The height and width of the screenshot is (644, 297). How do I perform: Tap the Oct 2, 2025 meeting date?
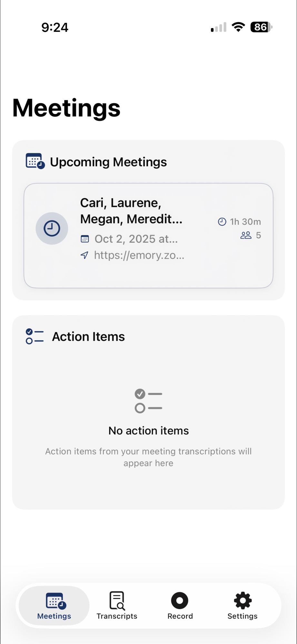point(136,239)
